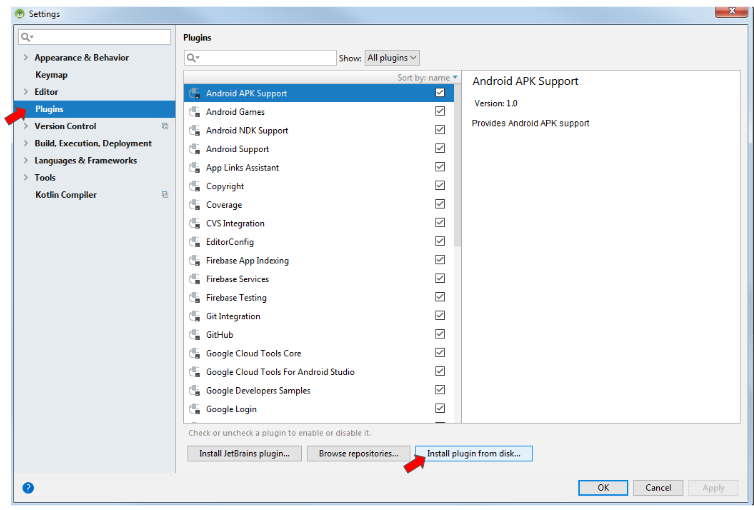Toggle the CVS Integration checkbox
The image size is (754, 510).
440,223
